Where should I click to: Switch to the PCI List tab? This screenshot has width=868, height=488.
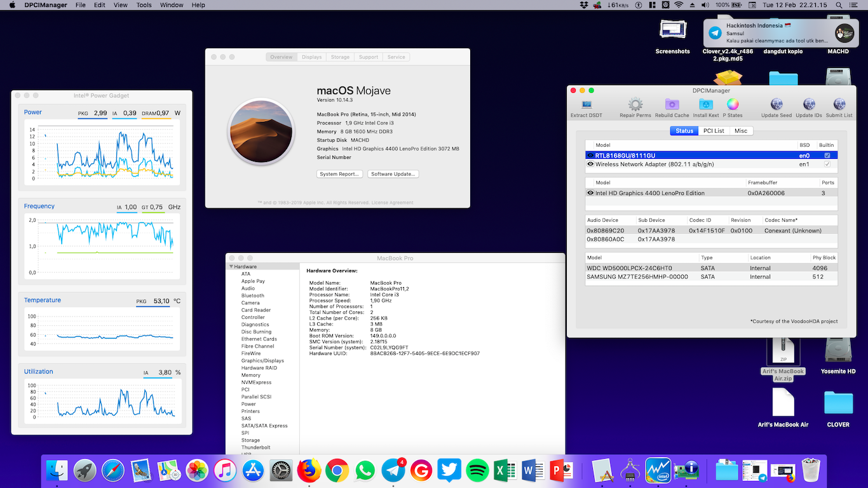point(714,131)
